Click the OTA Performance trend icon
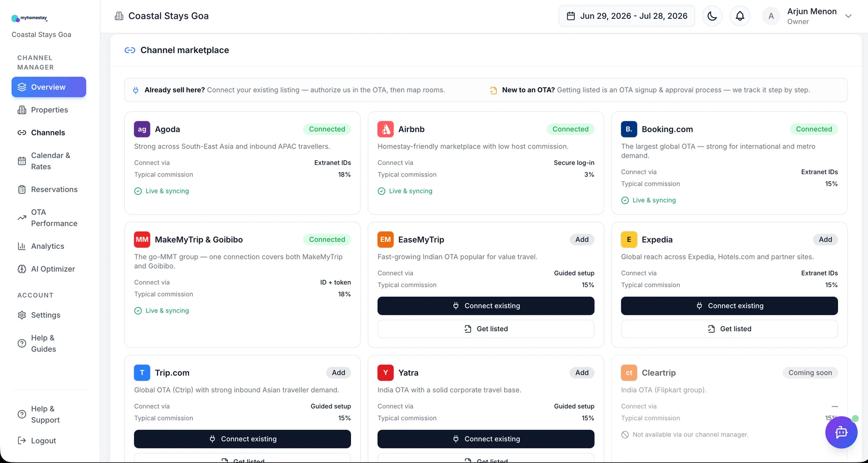 [x=22, y=218]
